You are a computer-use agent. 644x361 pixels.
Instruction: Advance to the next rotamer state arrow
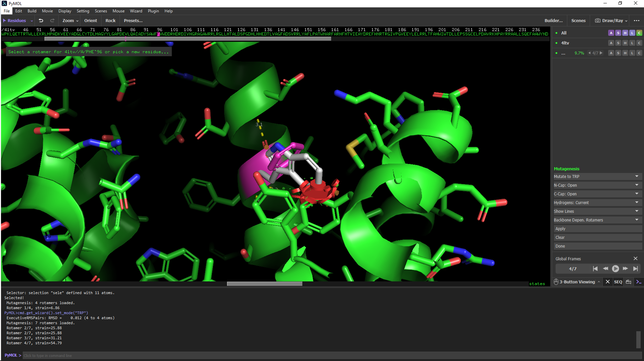click(x=601, y=53)
